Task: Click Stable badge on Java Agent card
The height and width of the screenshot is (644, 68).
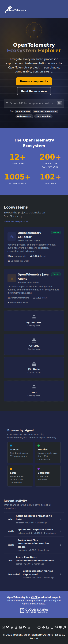Action: (56, 274)
